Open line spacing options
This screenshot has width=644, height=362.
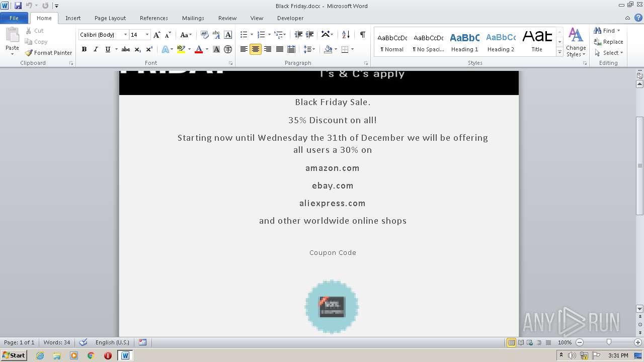coord(307,49)
